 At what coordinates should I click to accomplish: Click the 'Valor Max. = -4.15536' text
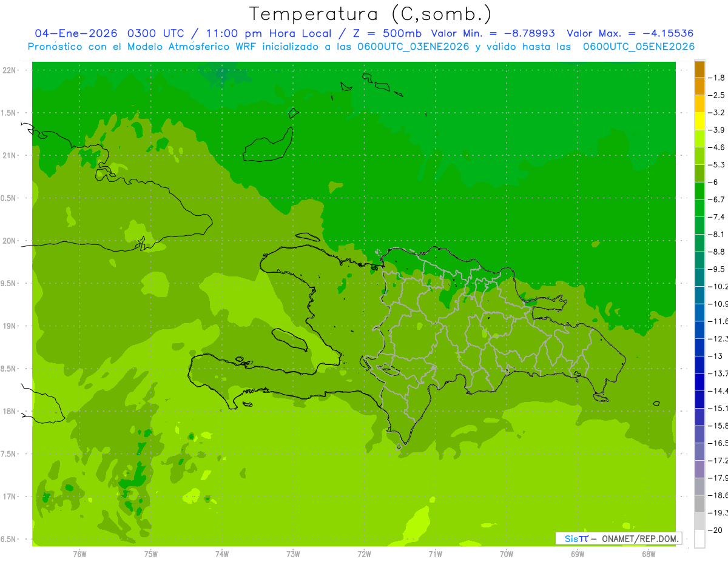[630, 33]
